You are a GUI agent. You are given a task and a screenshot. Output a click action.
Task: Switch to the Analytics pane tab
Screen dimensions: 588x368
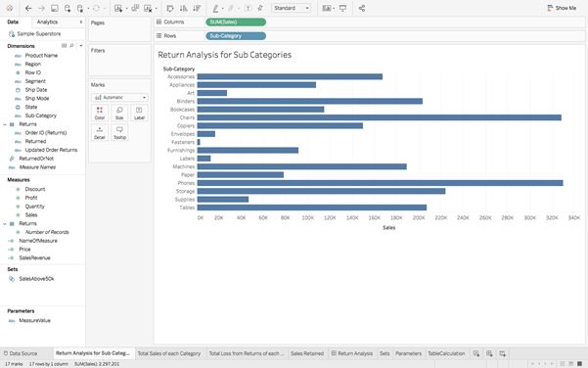(x=47, y=22)
